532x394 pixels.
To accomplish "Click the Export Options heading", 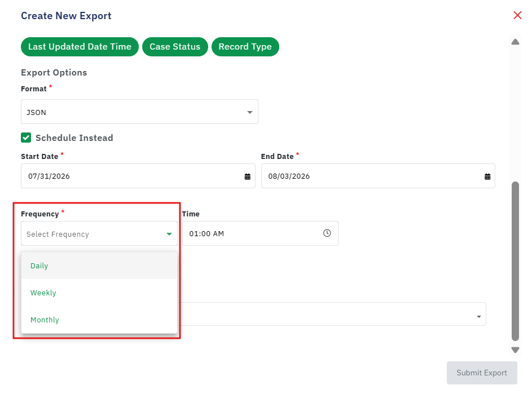I will 54,73.
